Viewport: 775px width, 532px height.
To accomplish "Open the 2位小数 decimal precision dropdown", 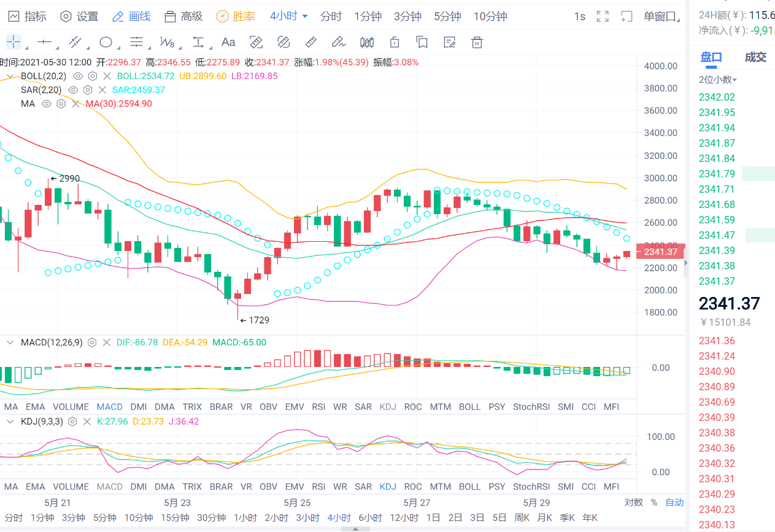I will click(x=716, y=79).
